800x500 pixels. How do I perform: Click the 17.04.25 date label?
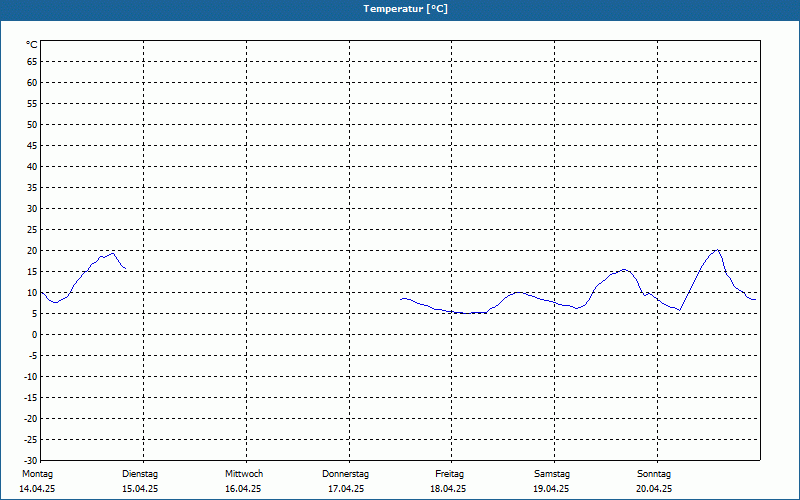(346, 489)
